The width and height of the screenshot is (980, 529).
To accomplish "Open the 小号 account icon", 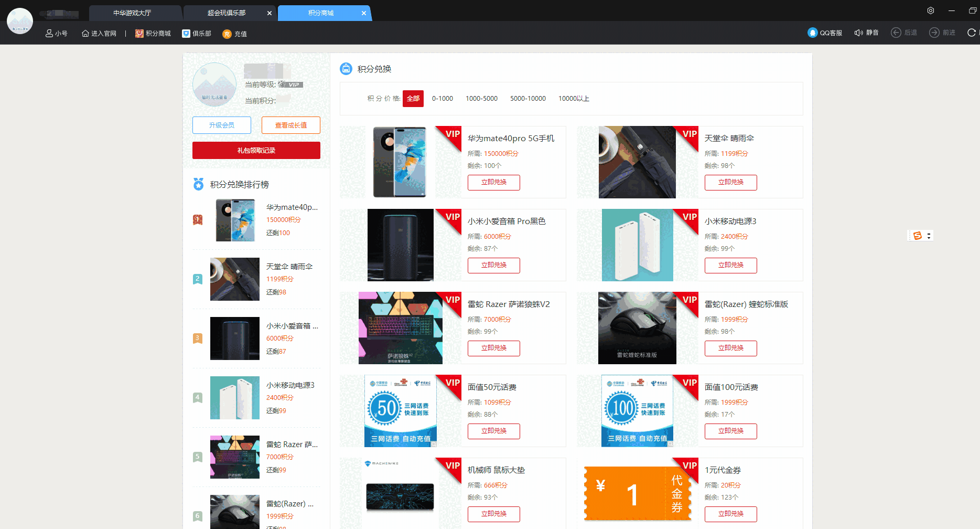I will pos(57,33).
